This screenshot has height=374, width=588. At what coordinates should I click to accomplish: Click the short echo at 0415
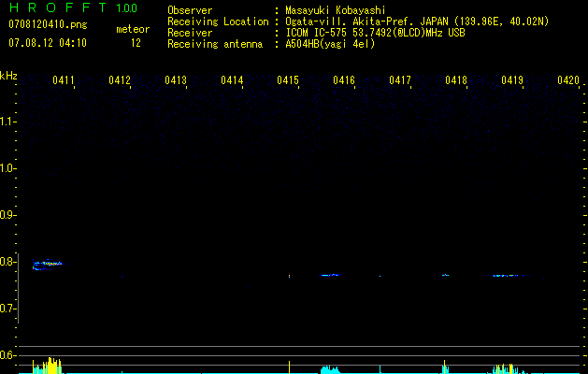point(289,276)
